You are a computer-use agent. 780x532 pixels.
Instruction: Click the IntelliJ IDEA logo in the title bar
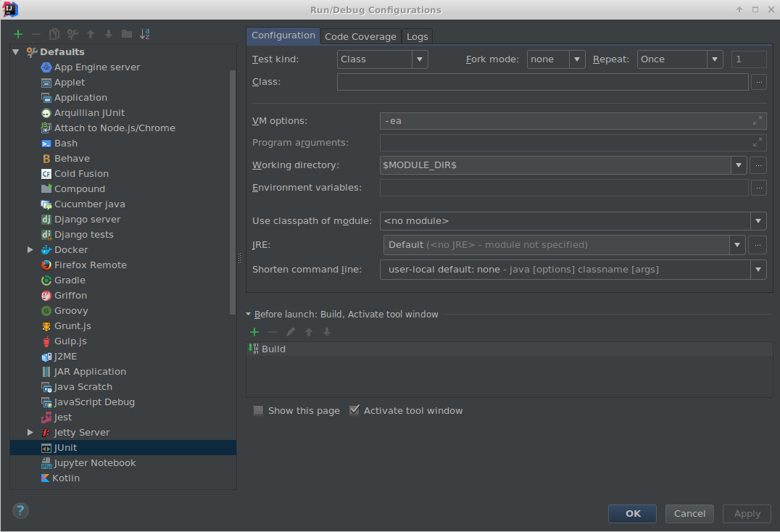click(x=10, y=9)
